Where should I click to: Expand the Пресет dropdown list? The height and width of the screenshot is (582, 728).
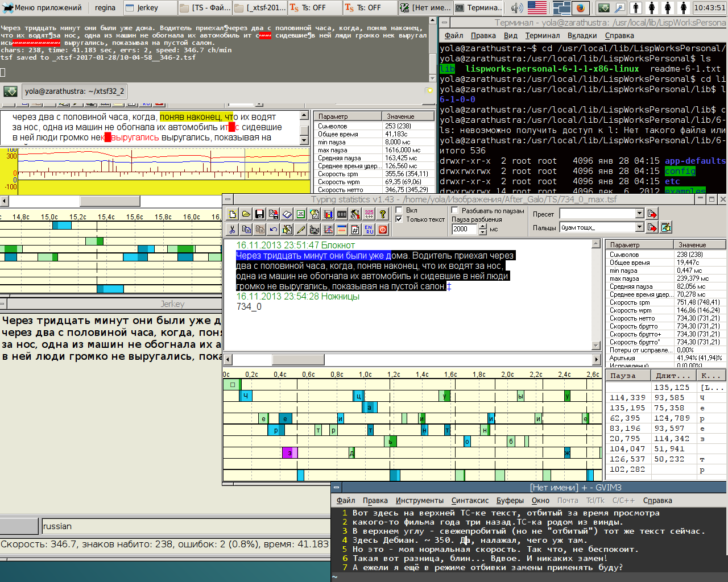coord(639,214)
